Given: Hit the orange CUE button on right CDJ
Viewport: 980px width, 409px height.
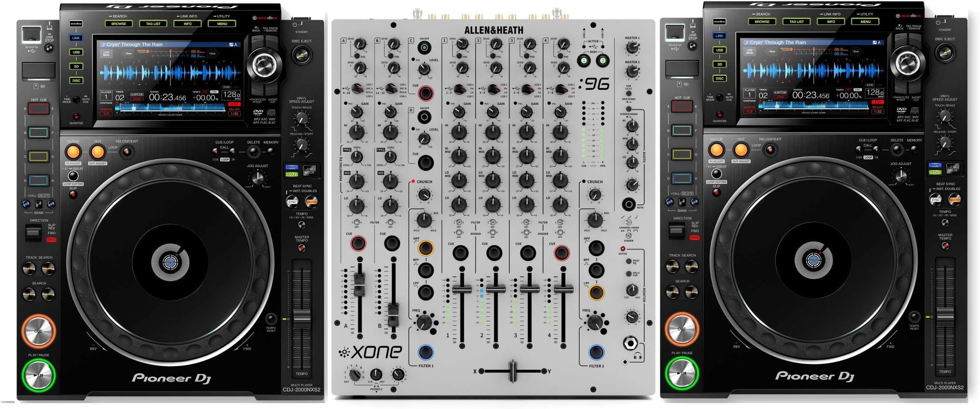Looking at the screenshot, I should (682, 329).
